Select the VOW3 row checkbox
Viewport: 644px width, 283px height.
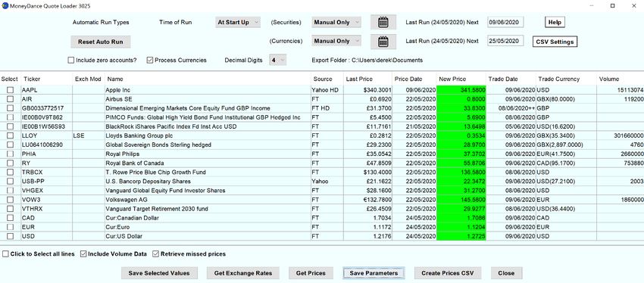tap(11, 200)
